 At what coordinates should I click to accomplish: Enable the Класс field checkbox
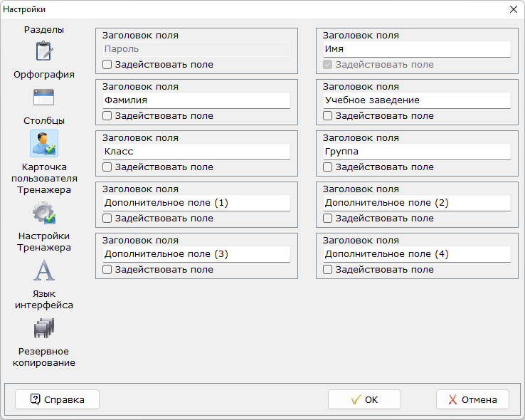(x=107, y=167)
